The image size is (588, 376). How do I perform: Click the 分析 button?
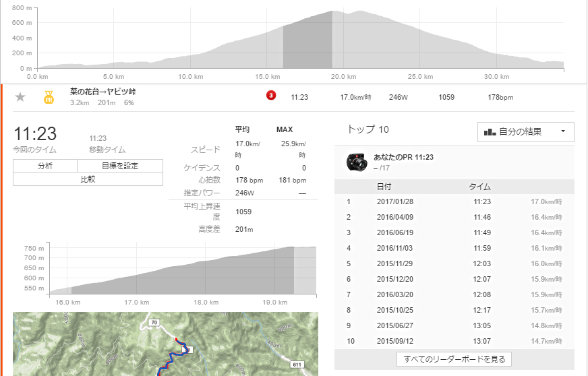tap(45, 166)
